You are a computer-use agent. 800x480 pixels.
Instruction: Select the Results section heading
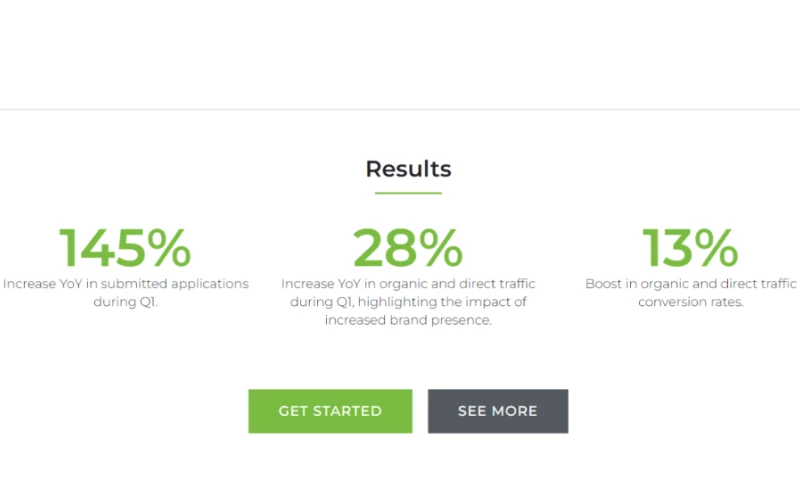408,169
